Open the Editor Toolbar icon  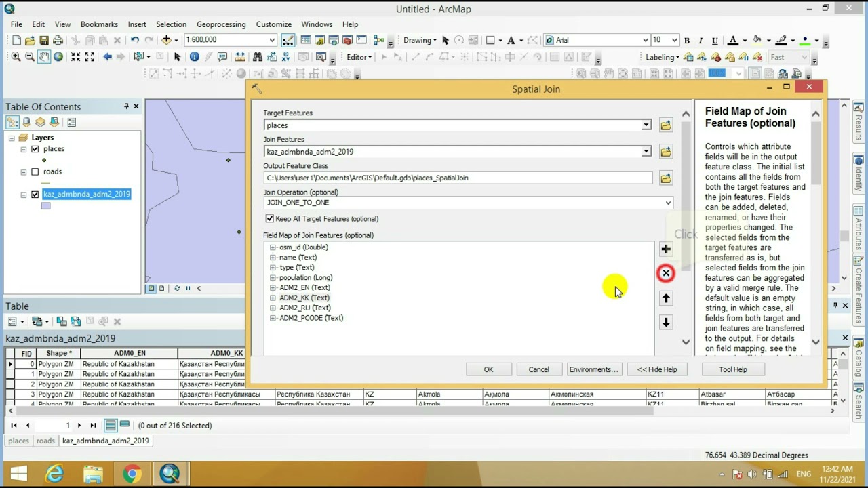point(288,41)
